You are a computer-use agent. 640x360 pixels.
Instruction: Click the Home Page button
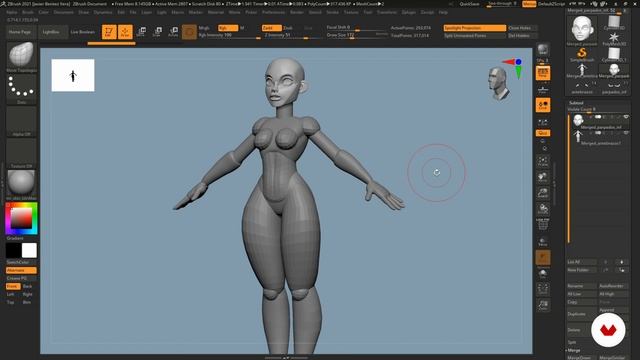coord(20,32)
